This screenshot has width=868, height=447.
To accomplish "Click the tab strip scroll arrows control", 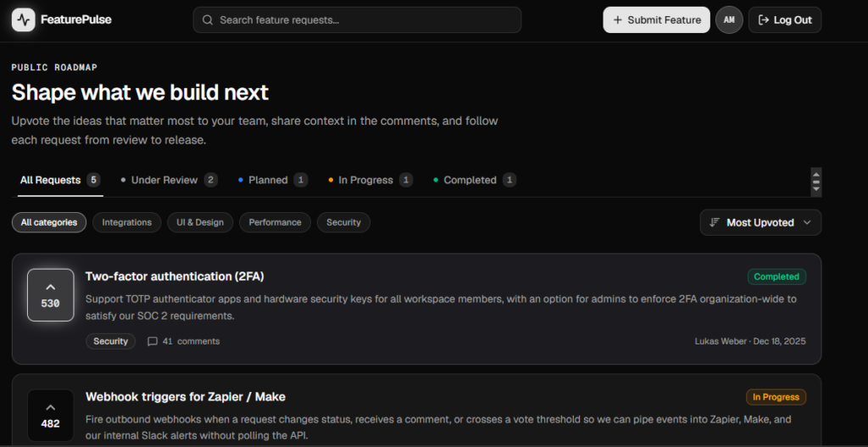I will (x=816, y=182).
